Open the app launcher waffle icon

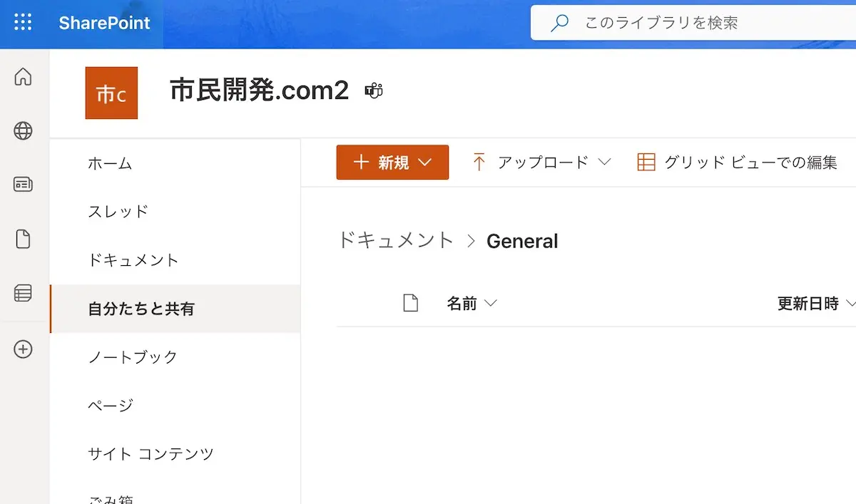23,23
